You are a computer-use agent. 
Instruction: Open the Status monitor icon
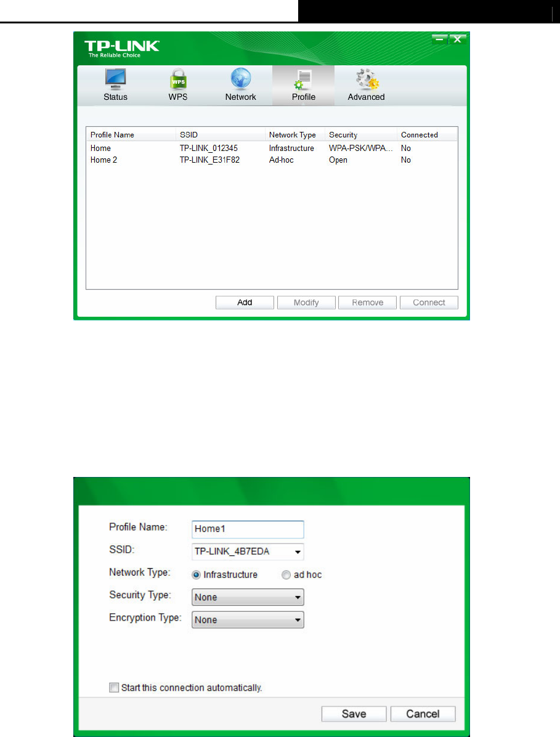(115, 79)
